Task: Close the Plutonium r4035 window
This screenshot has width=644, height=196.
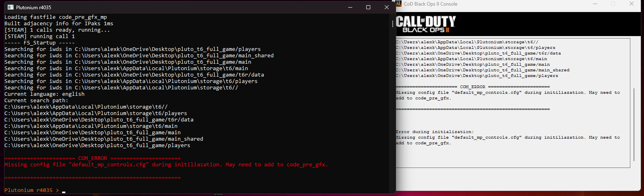Action: tap(386, 7)
